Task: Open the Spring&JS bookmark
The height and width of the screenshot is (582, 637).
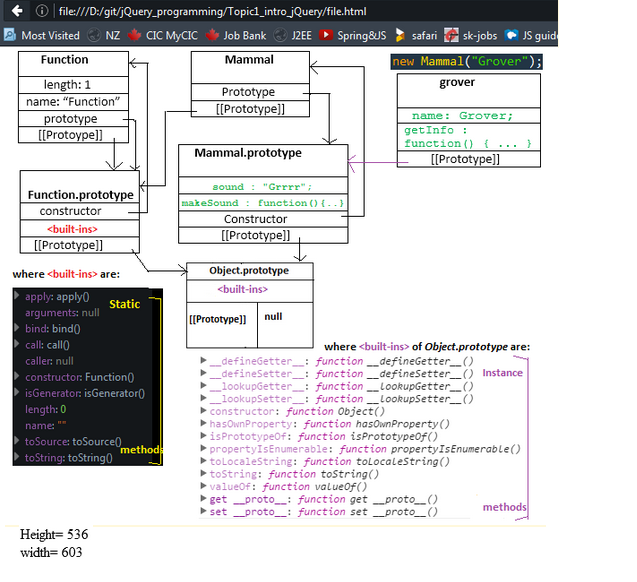Action: click(362, 35)
